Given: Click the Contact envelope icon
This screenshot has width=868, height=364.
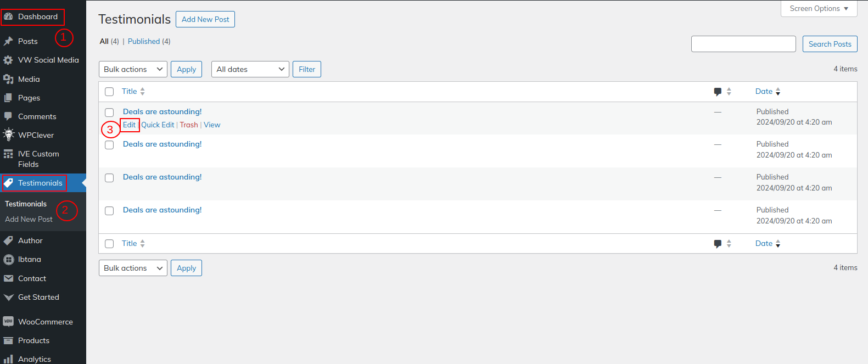Looking at the screenshot, I should tap(8, 278).
